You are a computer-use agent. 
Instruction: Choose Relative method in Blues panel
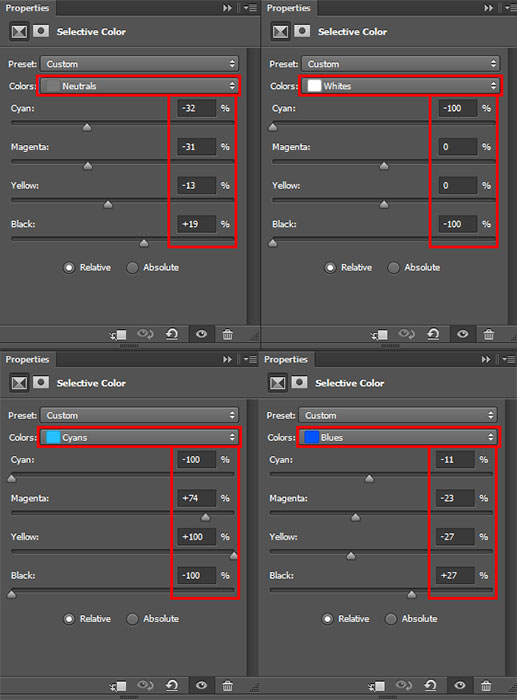click(346, 619)
